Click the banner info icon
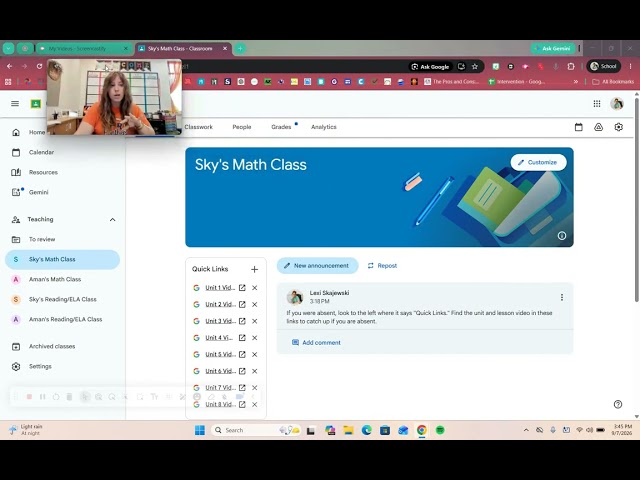Screen dimensions: 640x480 [x=562, y=236]
